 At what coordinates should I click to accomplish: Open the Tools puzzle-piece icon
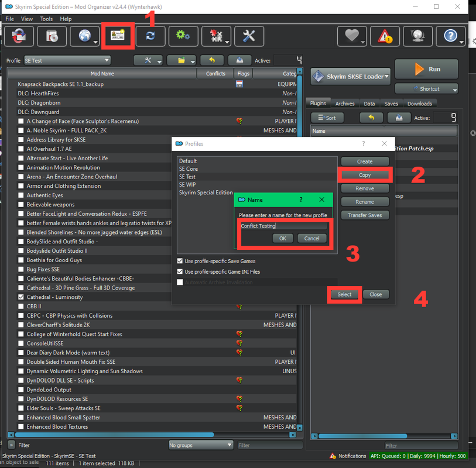(216, 36)
